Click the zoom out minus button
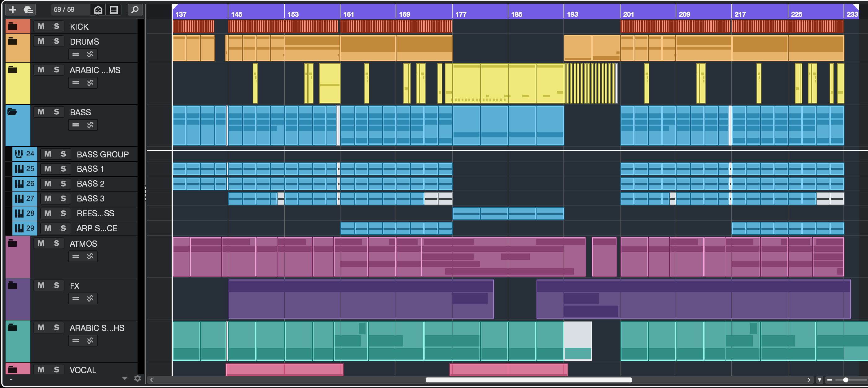 pyautogui.click(x=830, y=380)
